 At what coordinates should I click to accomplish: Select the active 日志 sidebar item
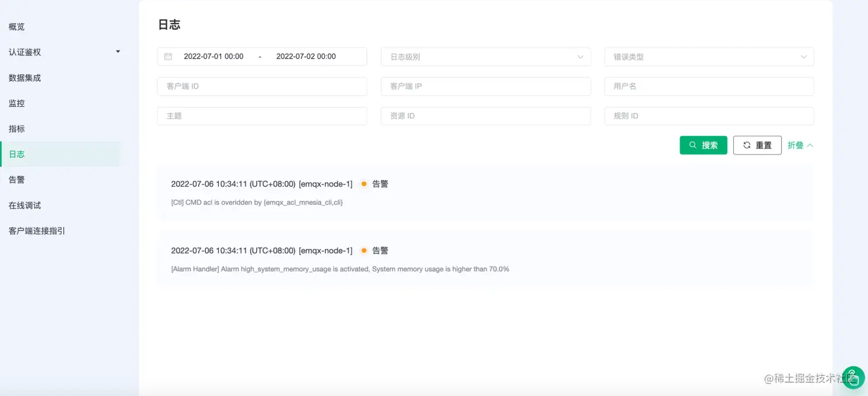click(60, 154)
